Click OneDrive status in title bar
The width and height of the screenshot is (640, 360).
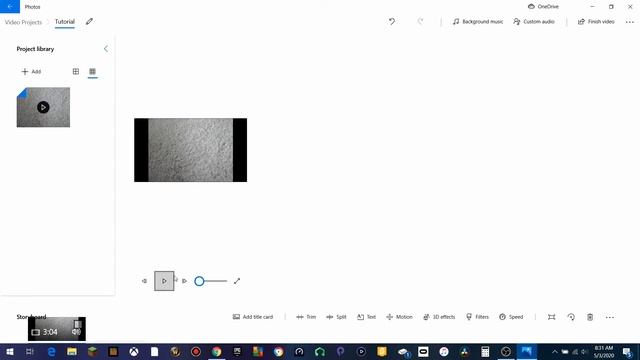pos(543,7)
